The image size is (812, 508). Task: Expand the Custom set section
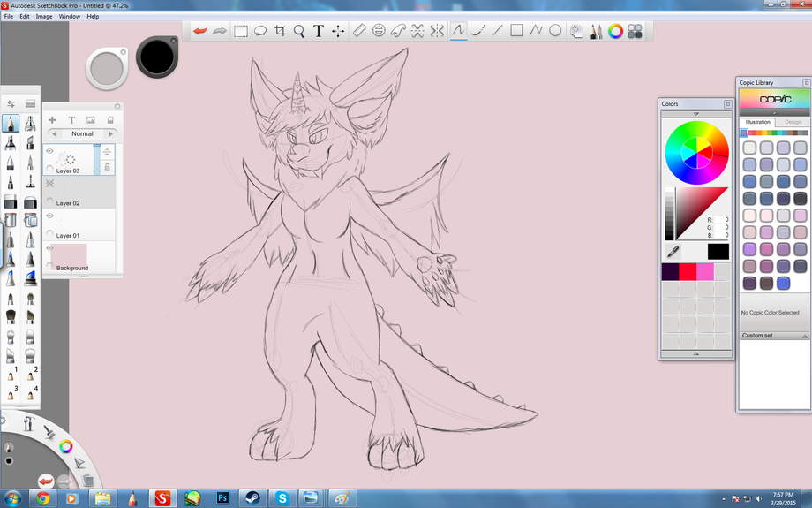pyautogui.click(x=774, y=336)
